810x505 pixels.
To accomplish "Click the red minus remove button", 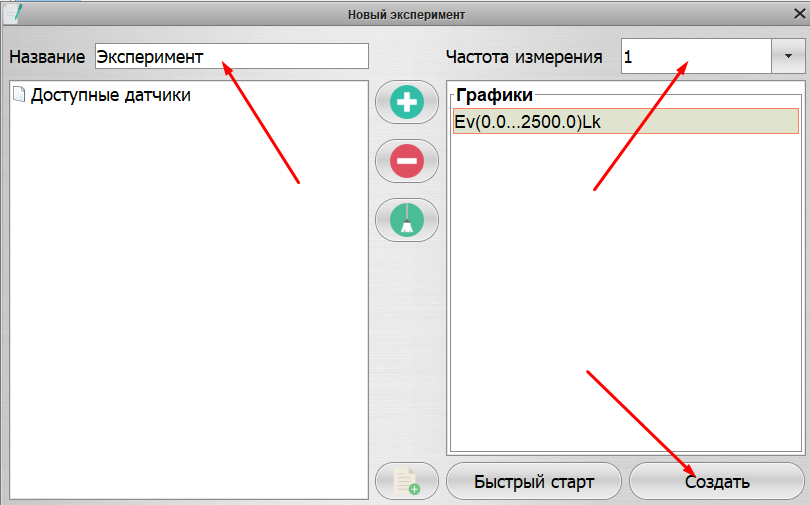I will click(x=407, y=161).
